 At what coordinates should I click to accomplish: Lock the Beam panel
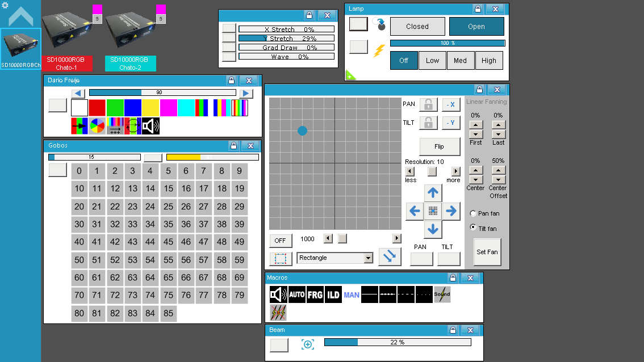pos(453,330)
